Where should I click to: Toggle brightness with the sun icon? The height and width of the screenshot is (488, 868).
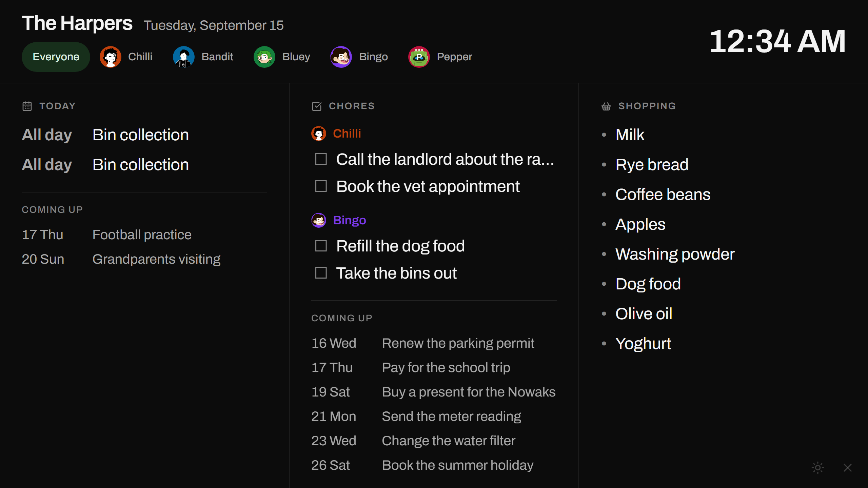pyautogui.click(x=818, y=468)
